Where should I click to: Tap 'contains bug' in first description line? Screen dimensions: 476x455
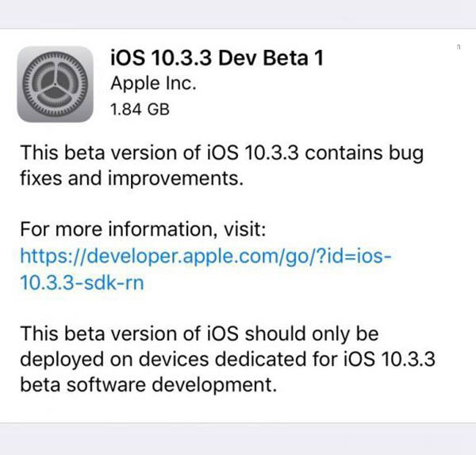coord(364,153)
